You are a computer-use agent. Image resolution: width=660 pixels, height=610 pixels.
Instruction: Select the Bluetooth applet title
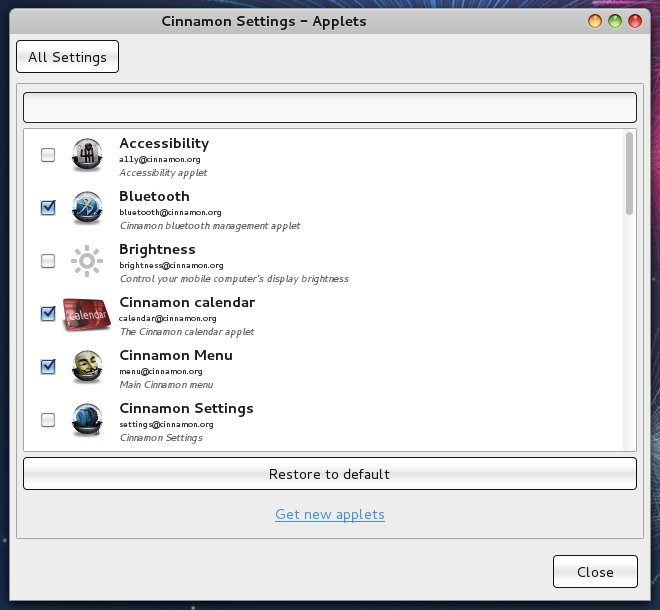click(154, 196)
